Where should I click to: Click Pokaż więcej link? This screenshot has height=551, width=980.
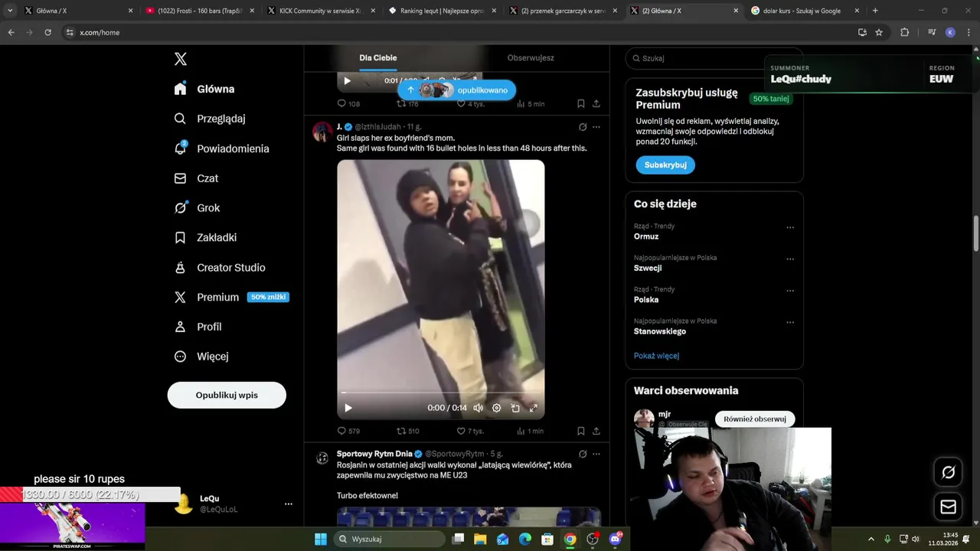pyautogui.click(x=656, y=356)
